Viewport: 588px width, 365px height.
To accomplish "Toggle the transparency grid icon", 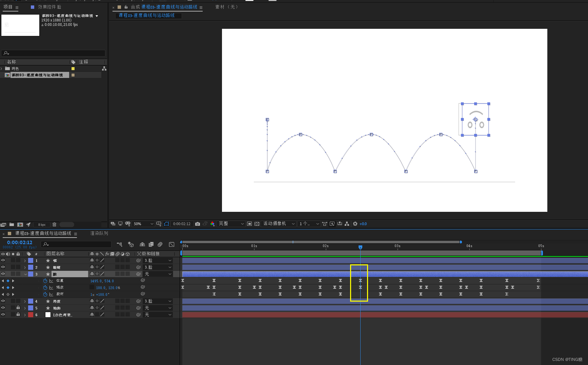I will pyautogui.click(x=257, y=224).
